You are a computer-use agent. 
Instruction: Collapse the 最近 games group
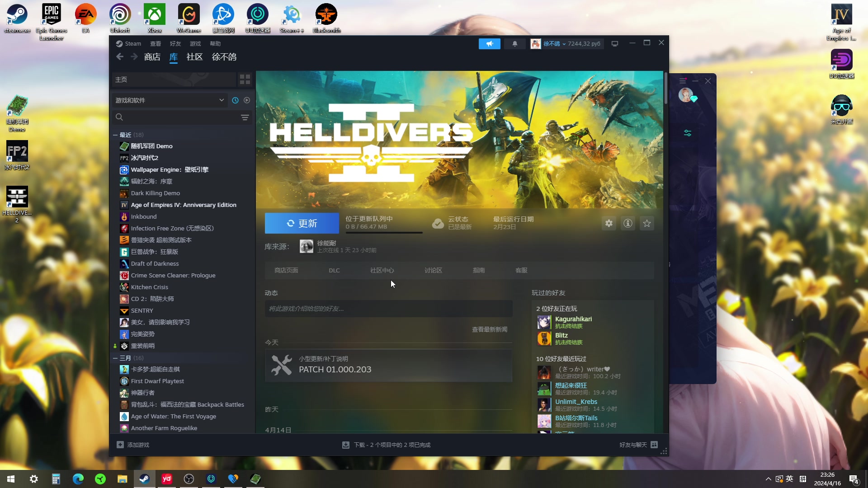(115, 135)
